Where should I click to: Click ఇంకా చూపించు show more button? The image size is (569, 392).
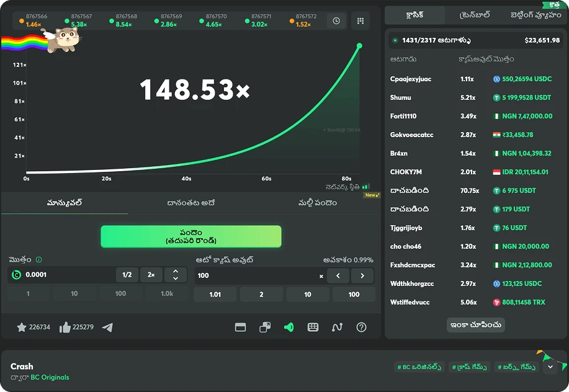click(476, 325)
